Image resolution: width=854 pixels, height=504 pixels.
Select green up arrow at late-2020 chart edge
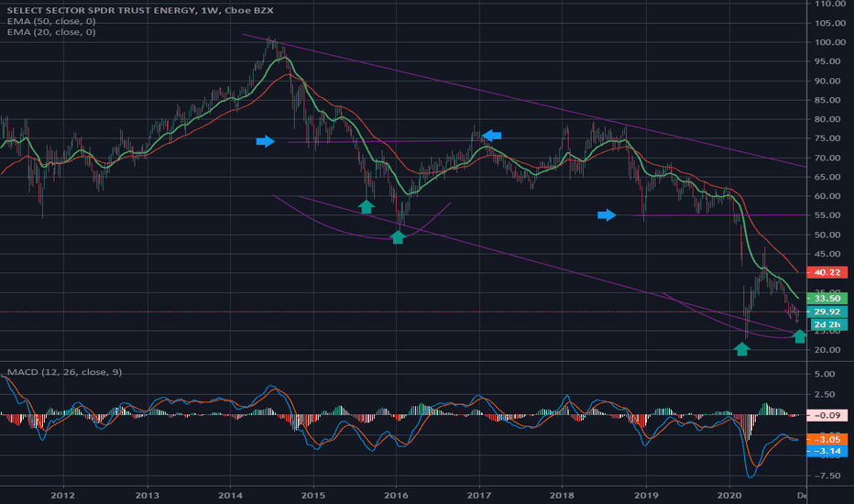pos(799,336)
